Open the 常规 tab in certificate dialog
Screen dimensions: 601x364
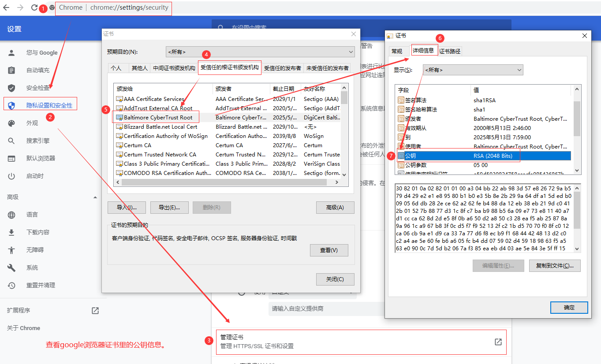[x=397, y=51]
